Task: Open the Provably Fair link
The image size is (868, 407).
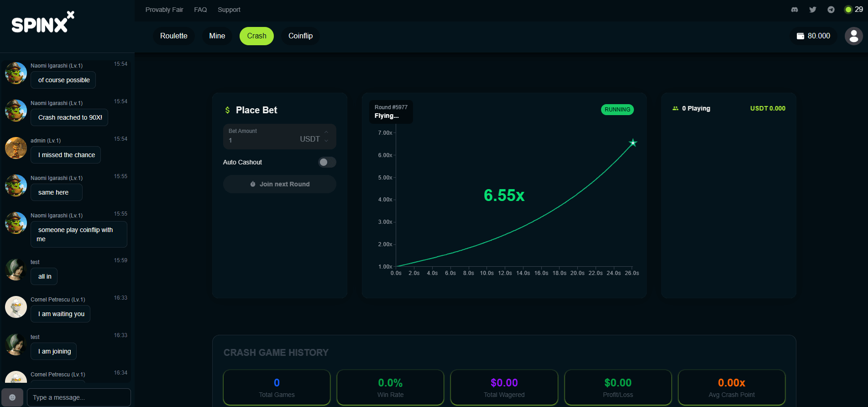Action: click(x=164, y=10)
